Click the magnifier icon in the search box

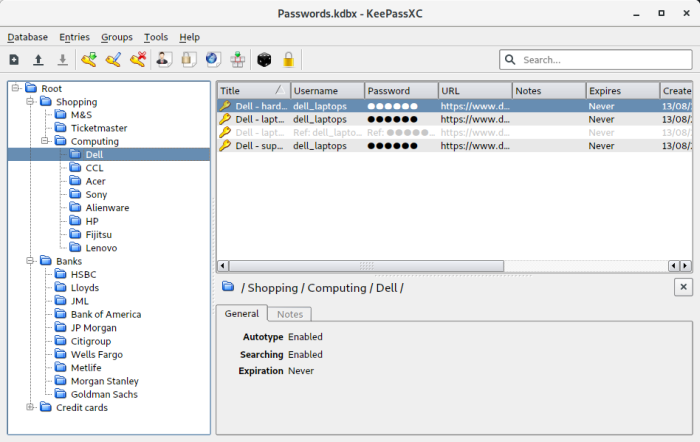(x=510, y=59)
